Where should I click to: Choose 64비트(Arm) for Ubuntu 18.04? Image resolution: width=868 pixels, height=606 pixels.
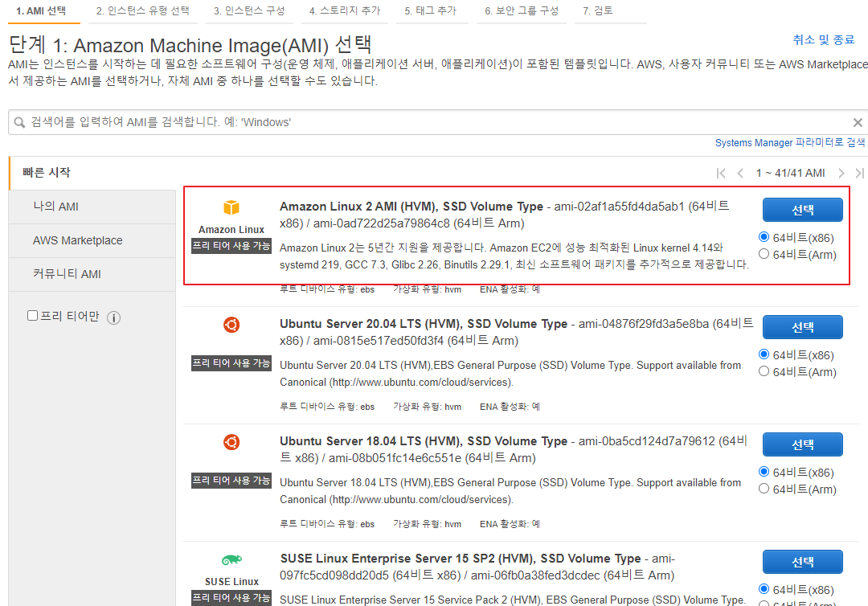tap(764, 489)
